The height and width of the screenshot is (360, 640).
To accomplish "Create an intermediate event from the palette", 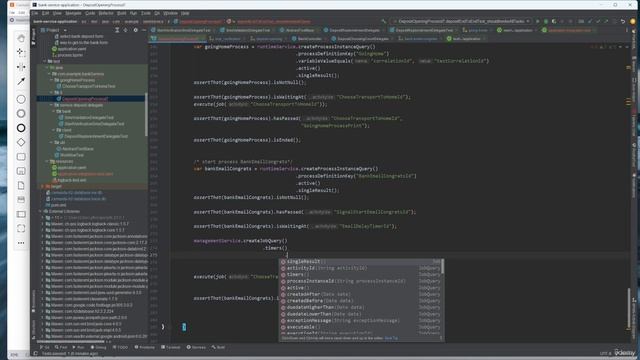I will point(21,113).
